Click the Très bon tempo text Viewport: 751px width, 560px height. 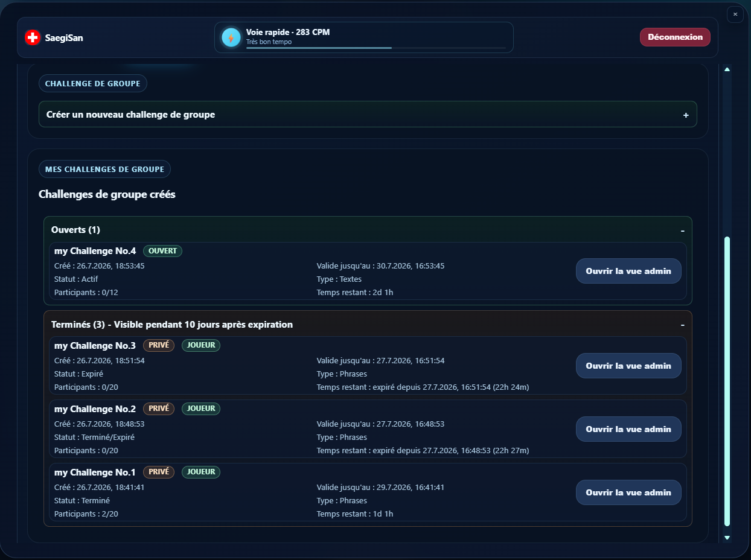pos(269,42)
